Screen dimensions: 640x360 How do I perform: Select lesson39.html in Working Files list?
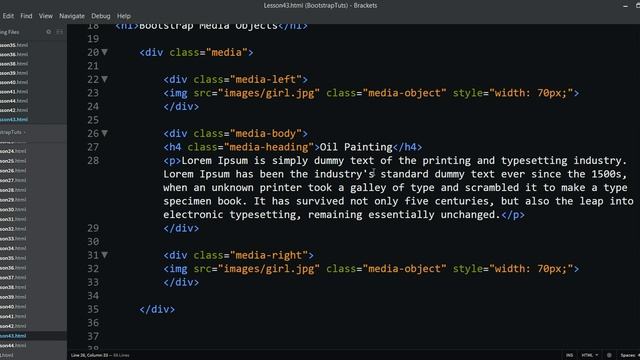click(x=14, y=73)
